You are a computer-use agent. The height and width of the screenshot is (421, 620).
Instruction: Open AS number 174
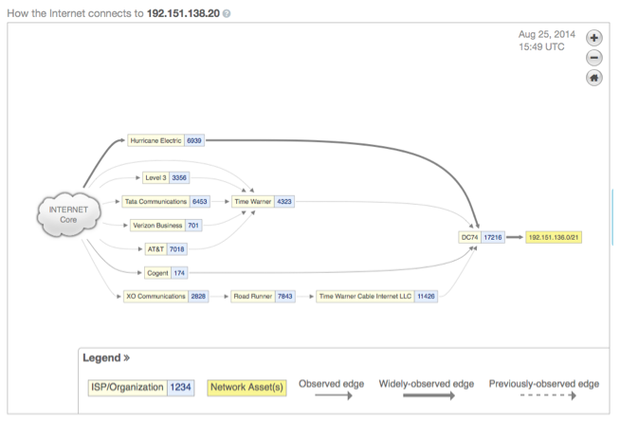(179, 273)
